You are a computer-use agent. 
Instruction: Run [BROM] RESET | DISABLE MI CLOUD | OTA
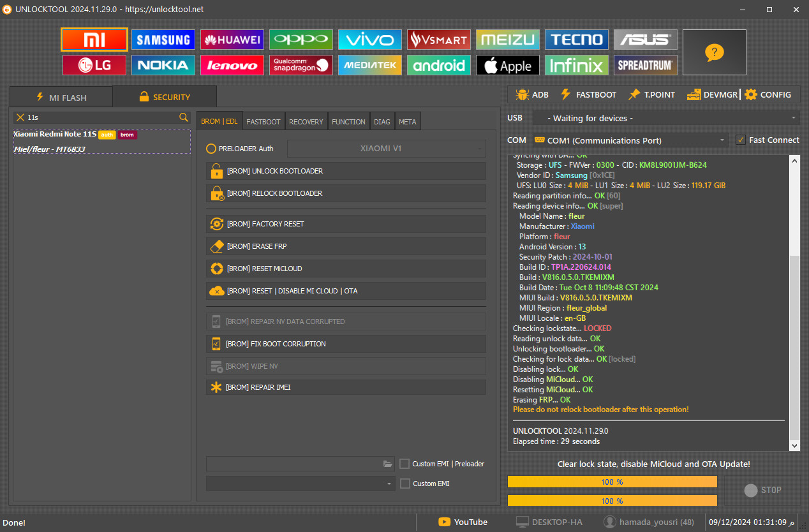tap(346, 291)
